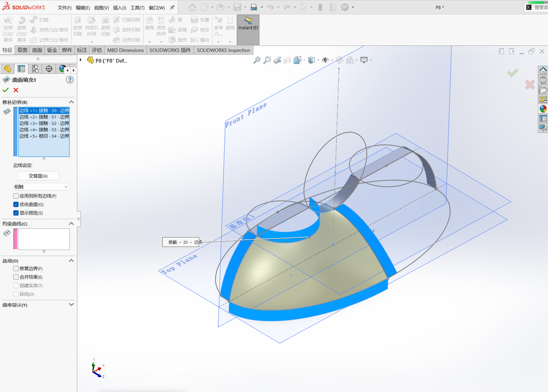Select 边线<5> 相切 - S4 list entry
The image size is (548, 392).
click(44, 136)
